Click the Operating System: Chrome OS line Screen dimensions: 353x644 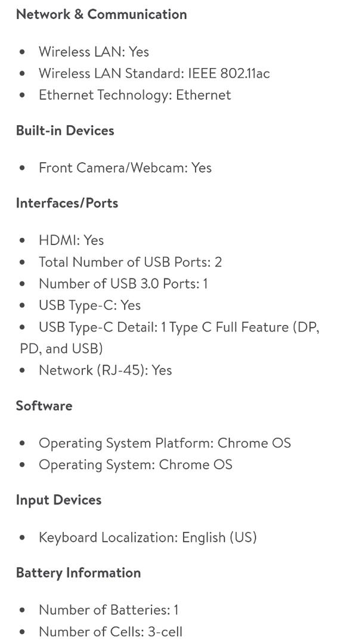135,465
